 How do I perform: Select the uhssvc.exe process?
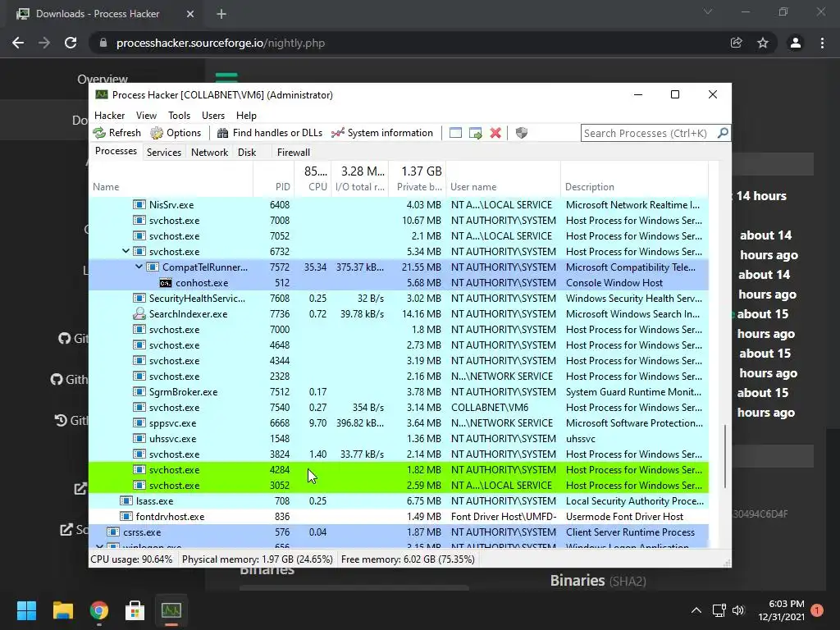(399, 439)
